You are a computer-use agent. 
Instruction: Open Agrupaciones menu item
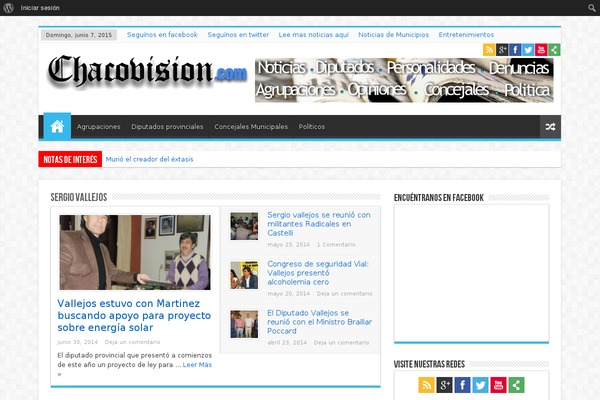pos(98,127)
